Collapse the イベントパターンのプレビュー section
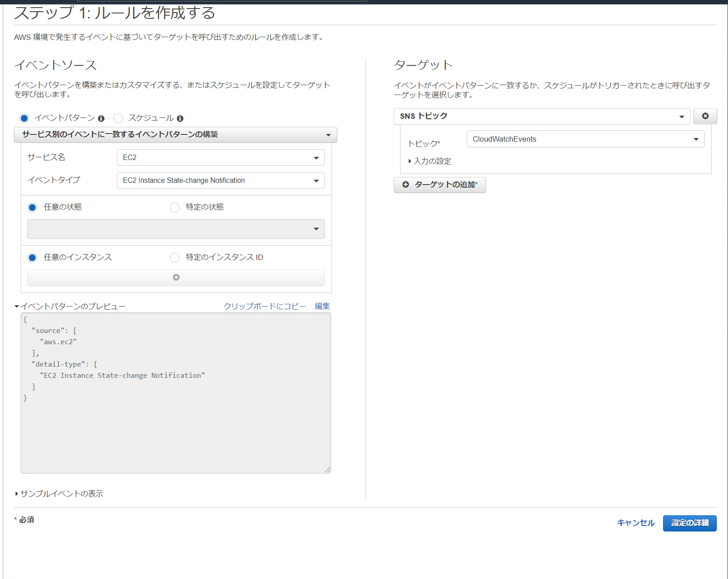 pos(70,307)
